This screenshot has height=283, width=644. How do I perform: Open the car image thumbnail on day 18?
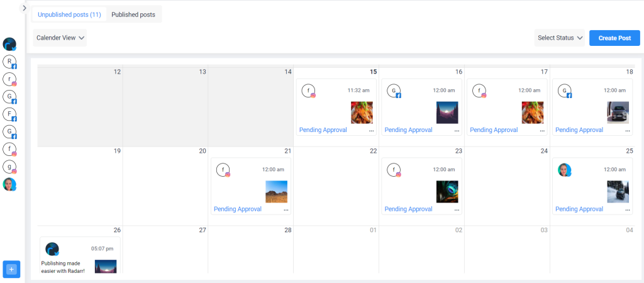[x=618, y=113]
